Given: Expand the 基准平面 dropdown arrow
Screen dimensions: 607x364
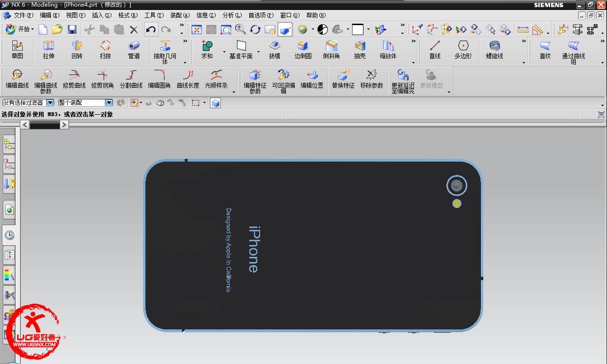Looking at the screenshot, I should tap(258, 52).
